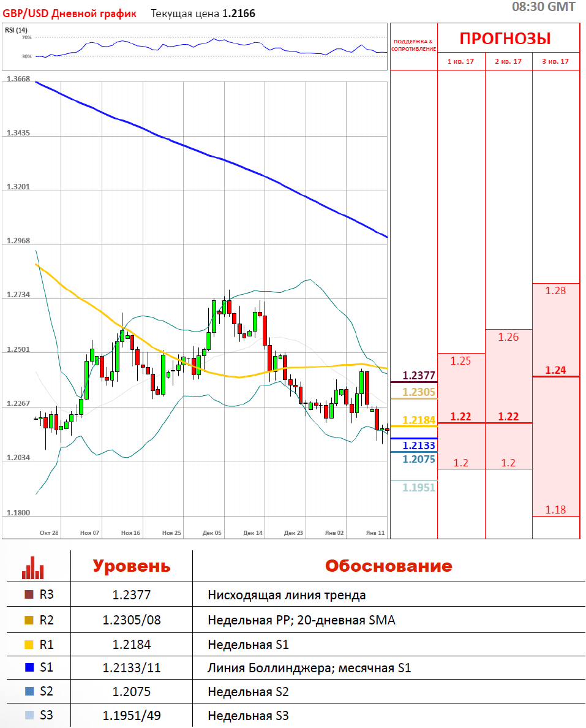Select the 'Янв 02' date axis marker
Viewport: 586px width, 728px height.
334,533
